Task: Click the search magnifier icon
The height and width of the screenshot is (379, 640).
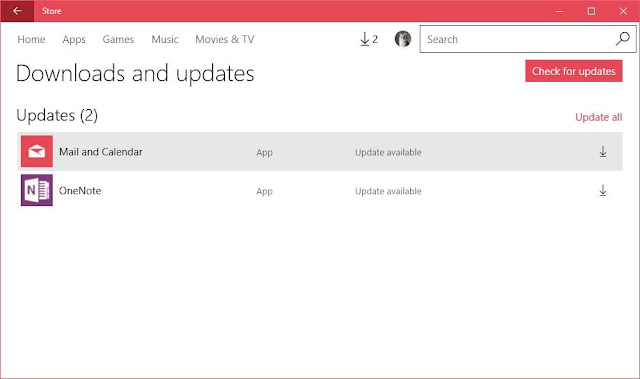Action: pyautogui.click(x=622, y=39)
